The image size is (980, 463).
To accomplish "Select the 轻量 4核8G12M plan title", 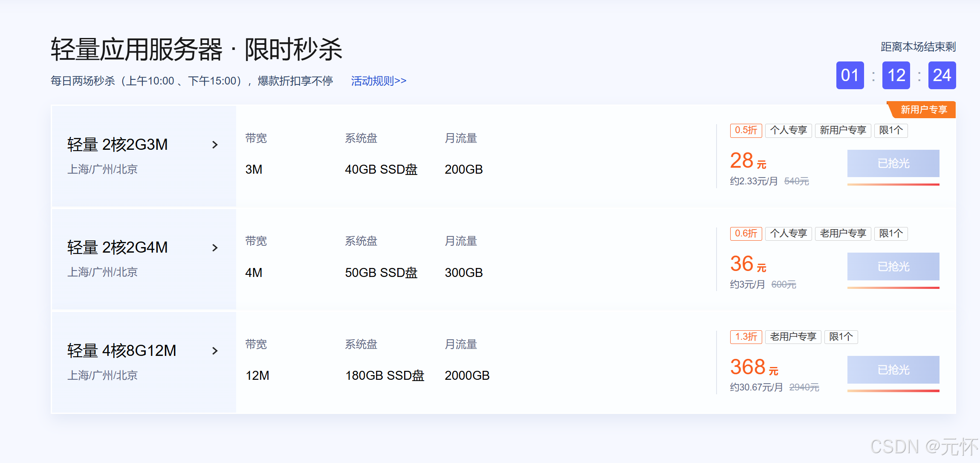I will tap(121, 351).
